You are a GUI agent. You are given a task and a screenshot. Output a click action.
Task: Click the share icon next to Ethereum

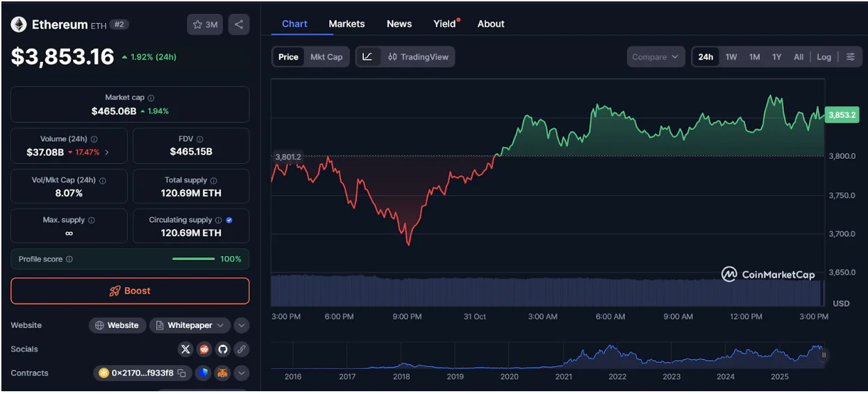click(x=239, y=24)
